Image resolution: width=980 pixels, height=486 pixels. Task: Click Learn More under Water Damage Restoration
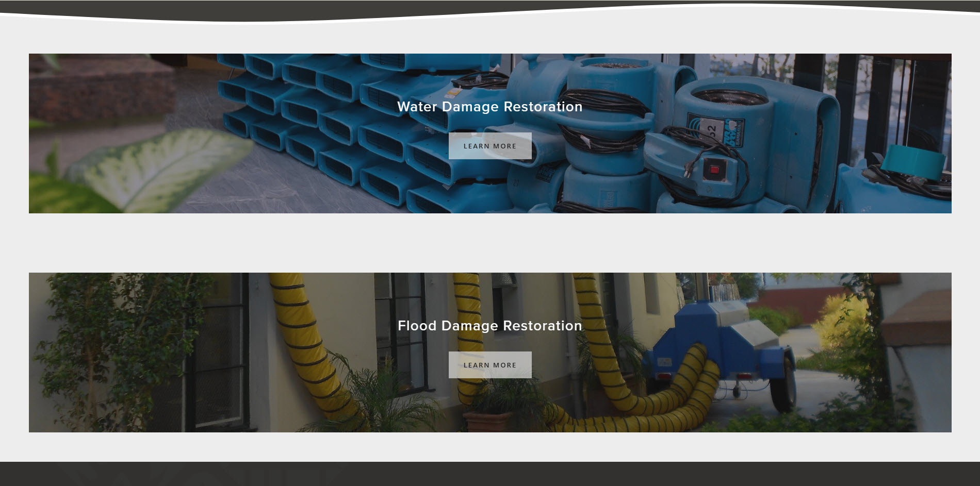[490, 146]
